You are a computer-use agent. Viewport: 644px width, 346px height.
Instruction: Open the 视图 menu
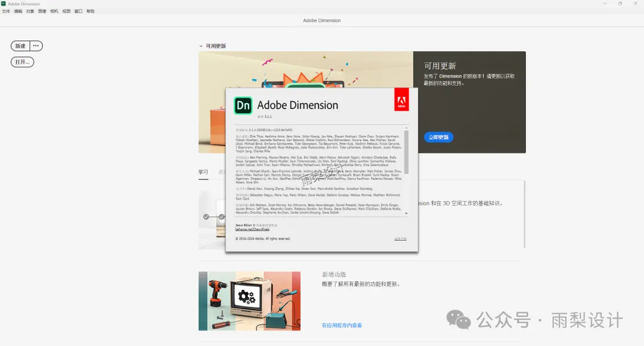(x=66, y=11)
